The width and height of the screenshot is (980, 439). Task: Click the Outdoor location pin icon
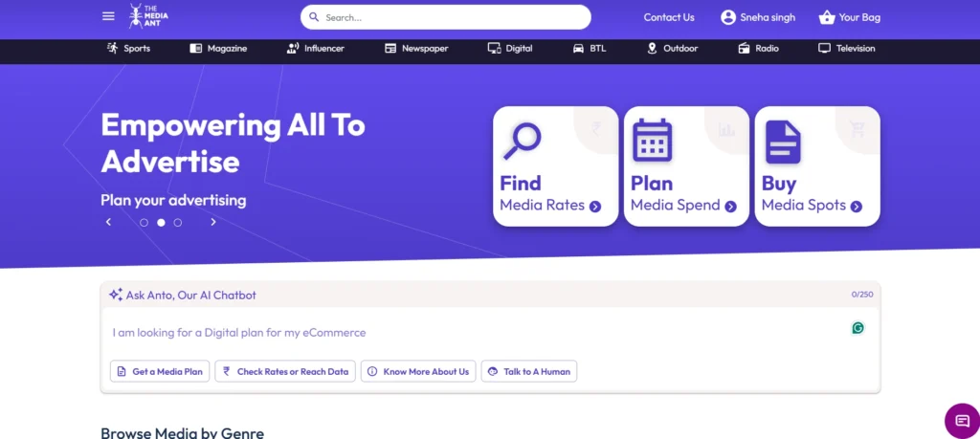(652, 48)
